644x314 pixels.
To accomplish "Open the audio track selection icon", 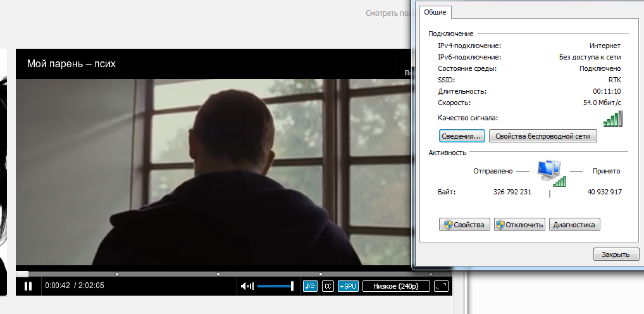I will [310, 286].
